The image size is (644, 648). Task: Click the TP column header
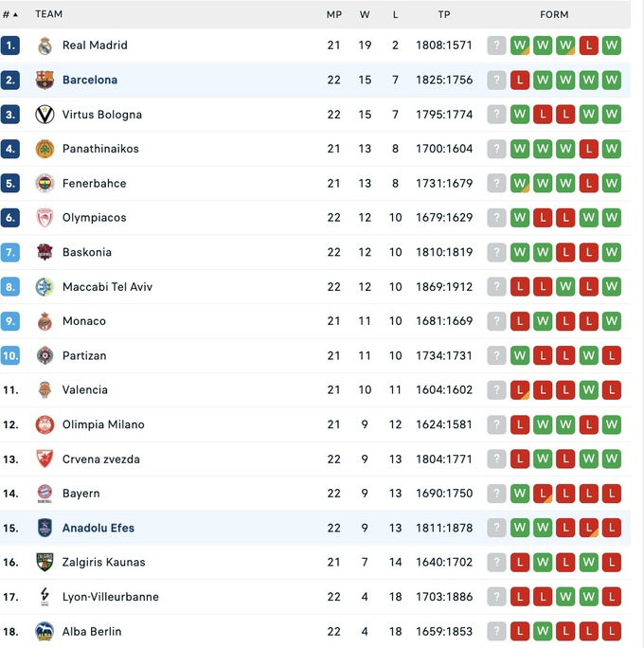click(x=444, y=14)
